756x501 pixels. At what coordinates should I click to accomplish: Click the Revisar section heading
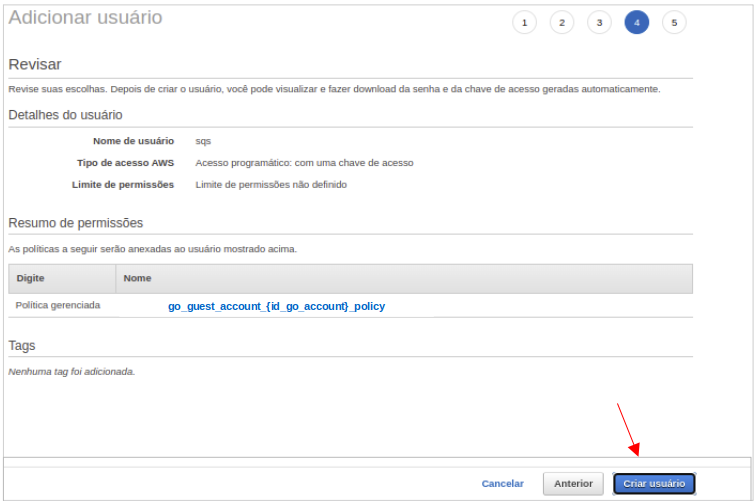35,64
